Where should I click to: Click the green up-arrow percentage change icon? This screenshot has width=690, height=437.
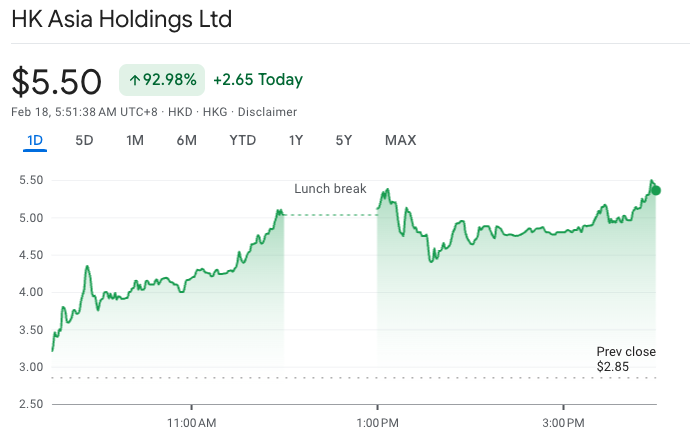click(134, 80)
